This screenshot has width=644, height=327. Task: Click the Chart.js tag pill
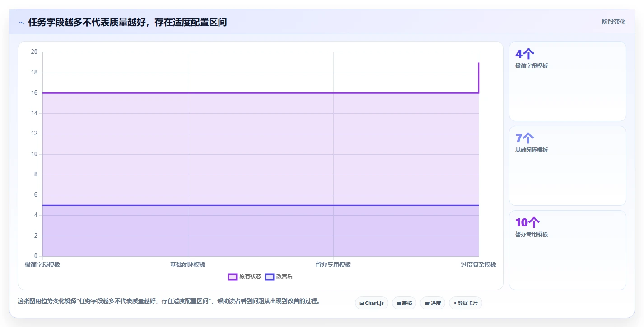click(x=372, y=303)
